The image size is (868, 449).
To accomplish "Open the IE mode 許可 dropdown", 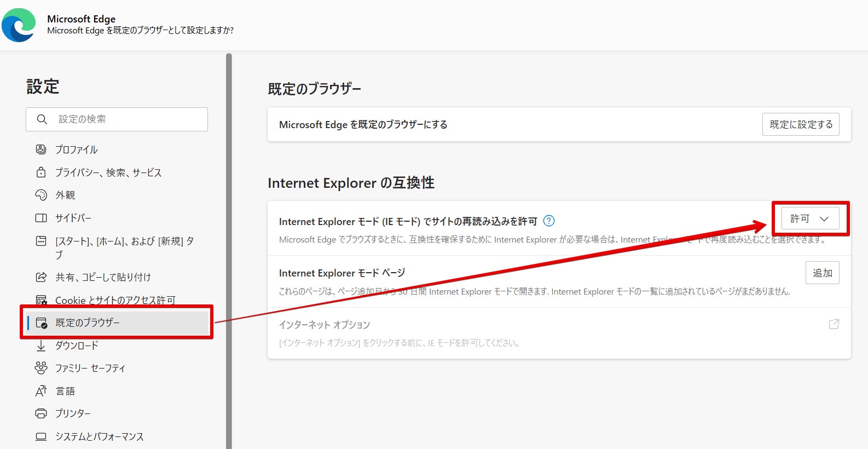I will 810,218.
